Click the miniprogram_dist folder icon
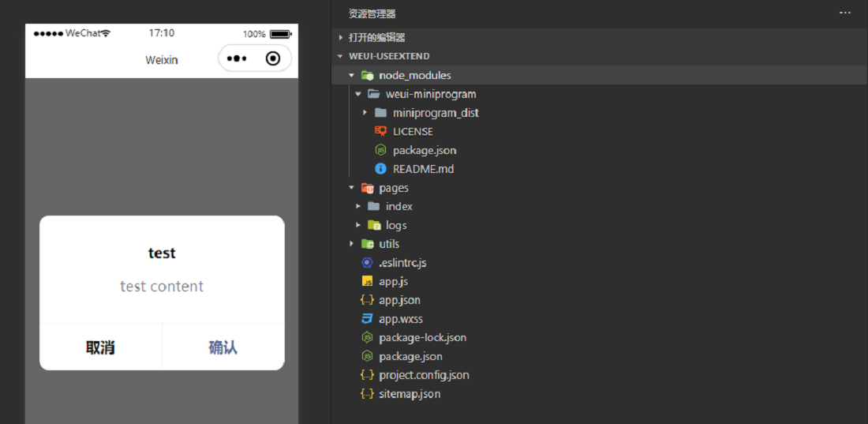 pyautogui.click(x=380, y=112)
